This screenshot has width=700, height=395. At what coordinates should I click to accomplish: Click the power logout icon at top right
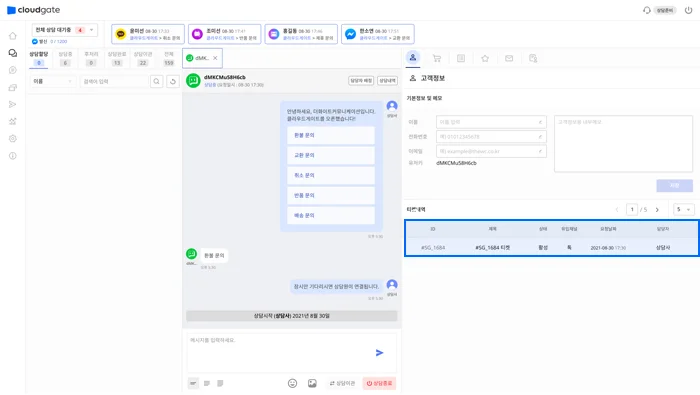pyautogui.click(x=688, y=10)
